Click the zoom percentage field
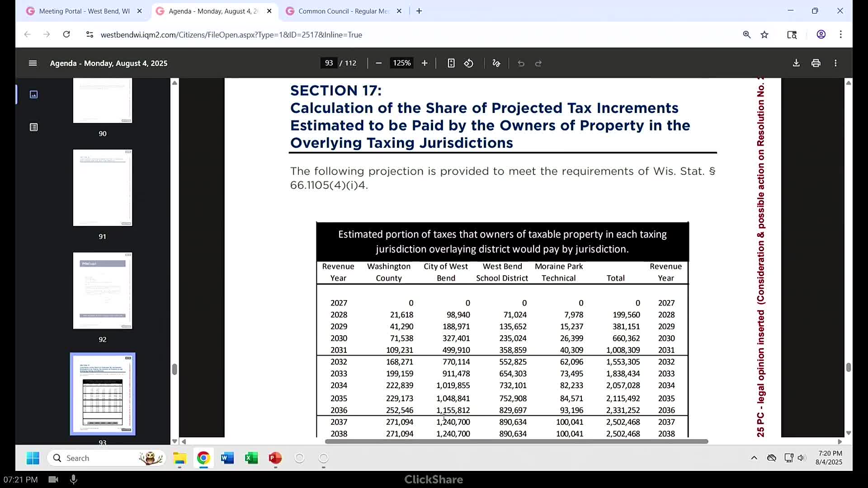 coord(401,63)
